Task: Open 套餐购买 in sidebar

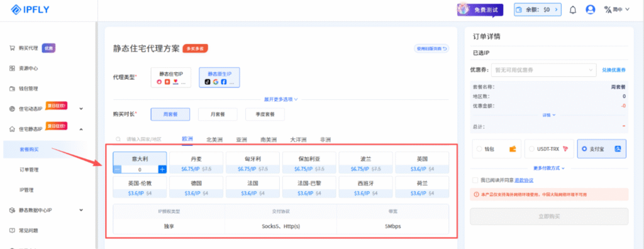Action: (x=44, y=150)
